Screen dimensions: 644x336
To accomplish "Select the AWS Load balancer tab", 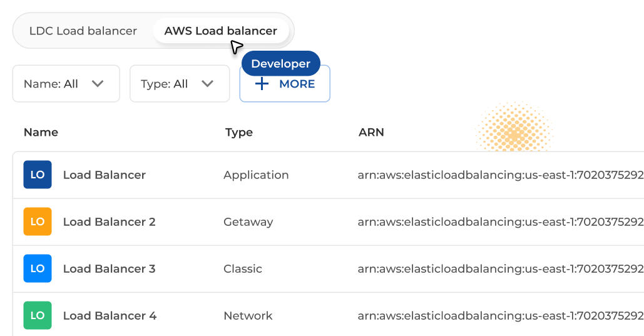I will (220, 31).
